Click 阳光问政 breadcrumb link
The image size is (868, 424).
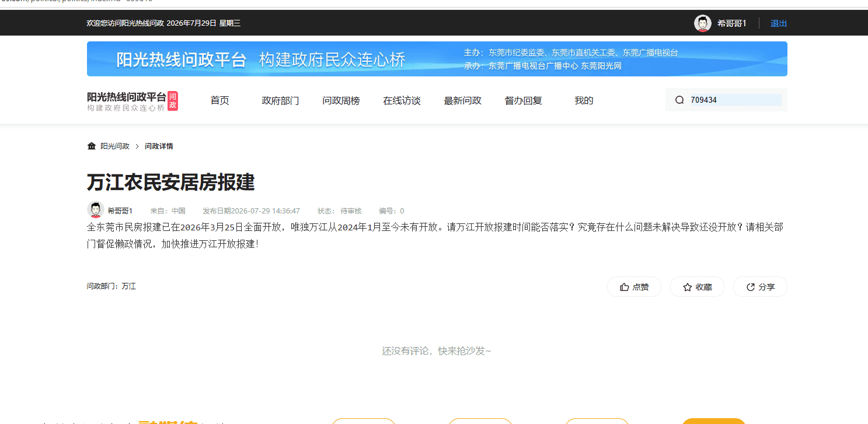[x=115, y=146]
